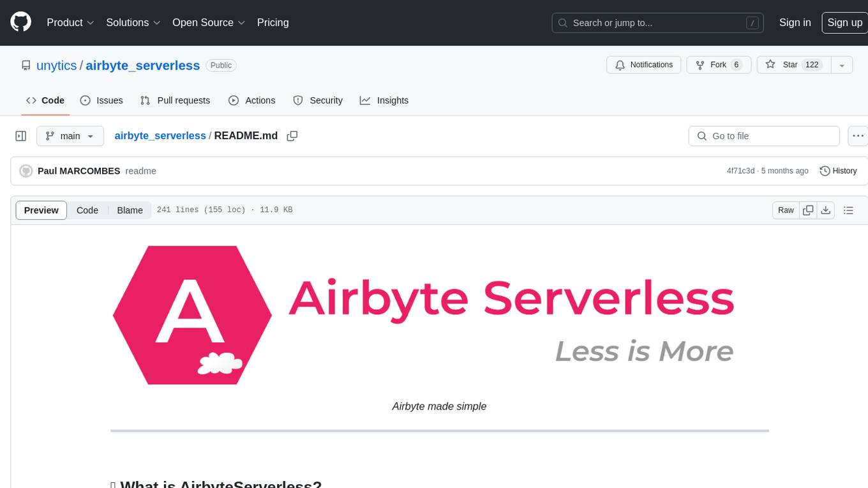Click the star count 122
The image size is (868, 488).
(x=812, y=65)
